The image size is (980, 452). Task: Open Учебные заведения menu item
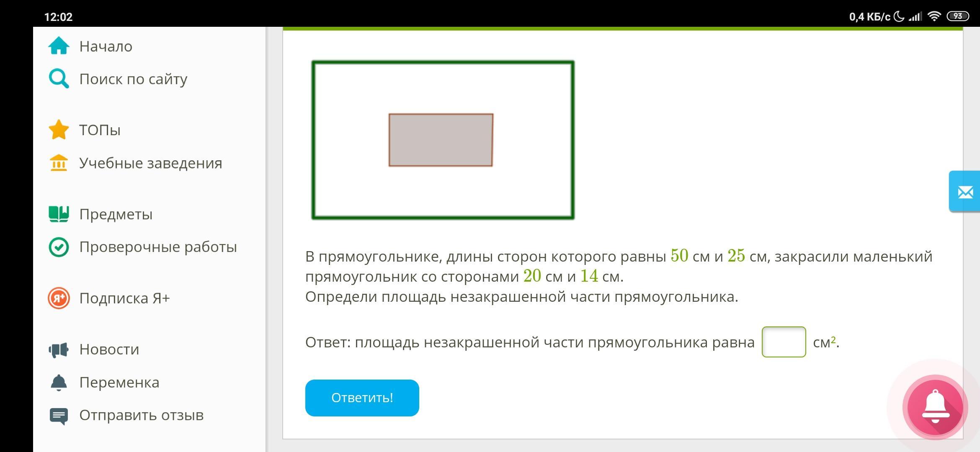tap(150, 163)
